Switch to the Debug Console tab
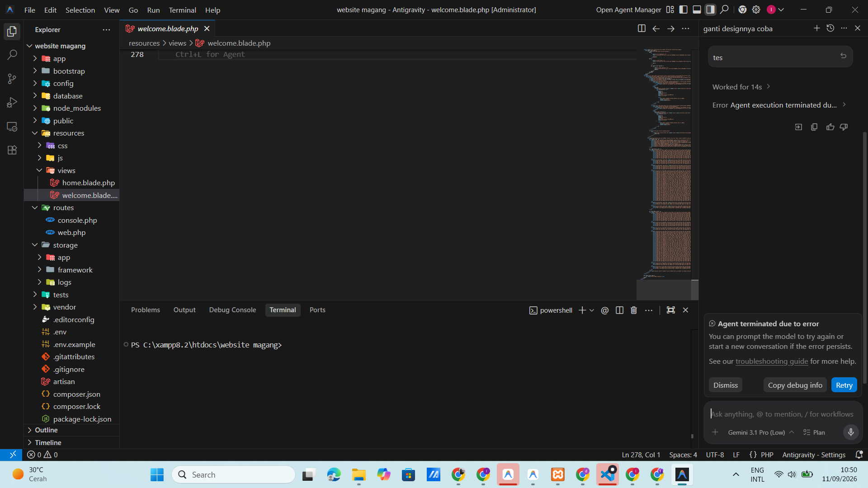Screen dimensions: 868x488 232,310
